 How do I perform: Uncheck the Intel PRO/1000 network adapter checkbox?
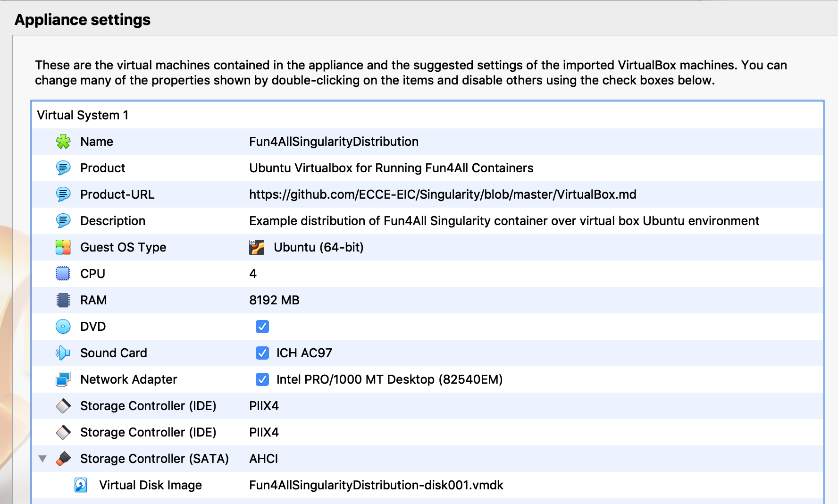pyautogui.click(x=262, y=379)
